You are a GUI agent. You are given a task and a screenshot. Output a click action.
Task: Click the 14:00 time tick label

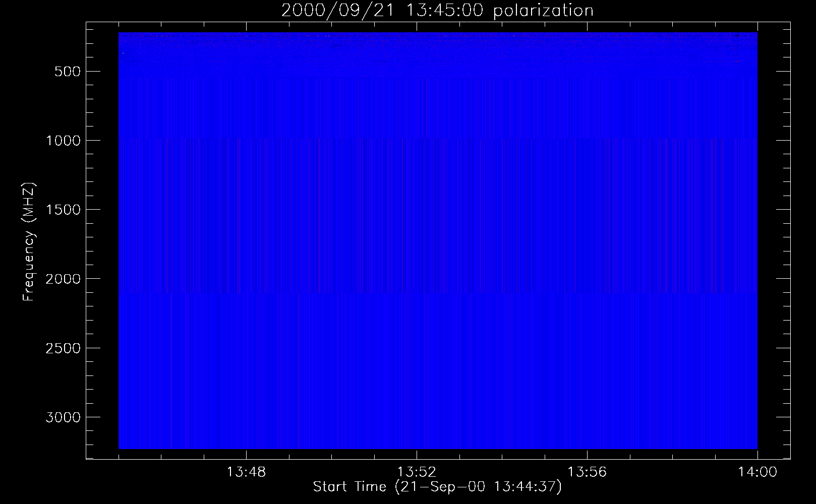(x=757, y=472)
